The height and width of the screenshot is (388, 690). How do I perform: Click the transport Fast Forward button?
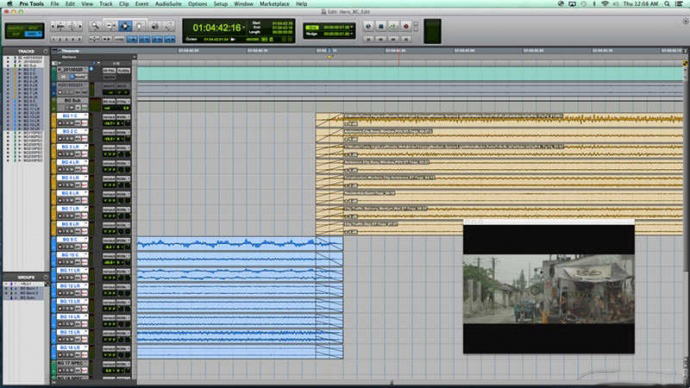(x=393, y=39)
